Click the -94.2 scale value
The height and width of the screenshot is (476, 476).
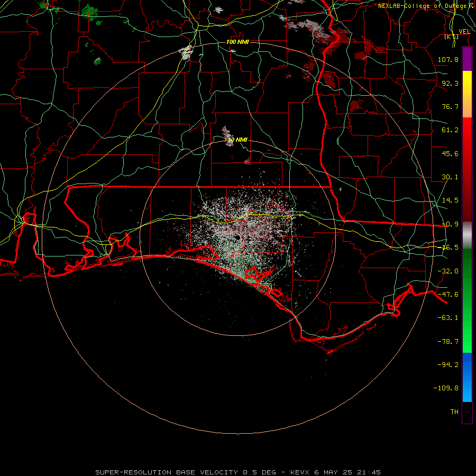[x=448, y=365]
